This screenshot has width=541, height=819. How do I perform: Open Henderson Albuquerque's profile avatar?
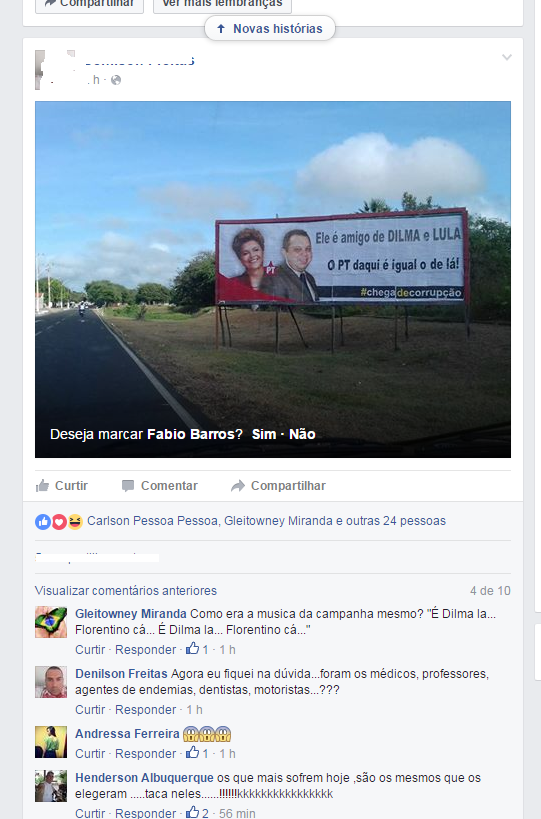(51, 786)
